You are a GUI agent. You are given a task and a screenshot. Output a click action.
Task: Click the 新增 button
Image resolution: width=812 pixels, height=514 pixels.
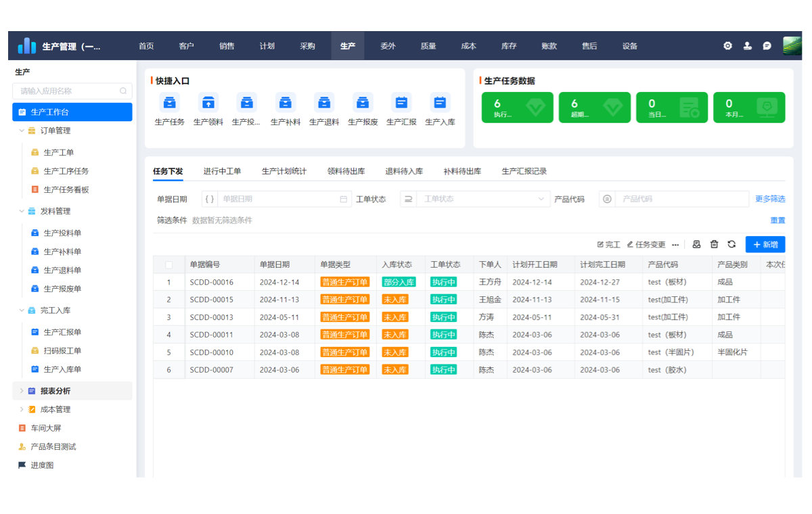[765, 244]
